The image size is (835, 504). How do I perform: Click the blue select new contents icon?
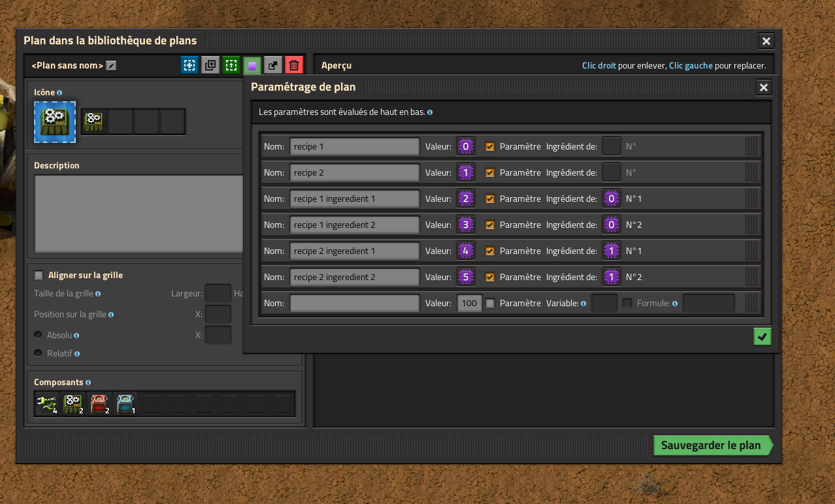[x=189, y=65]
